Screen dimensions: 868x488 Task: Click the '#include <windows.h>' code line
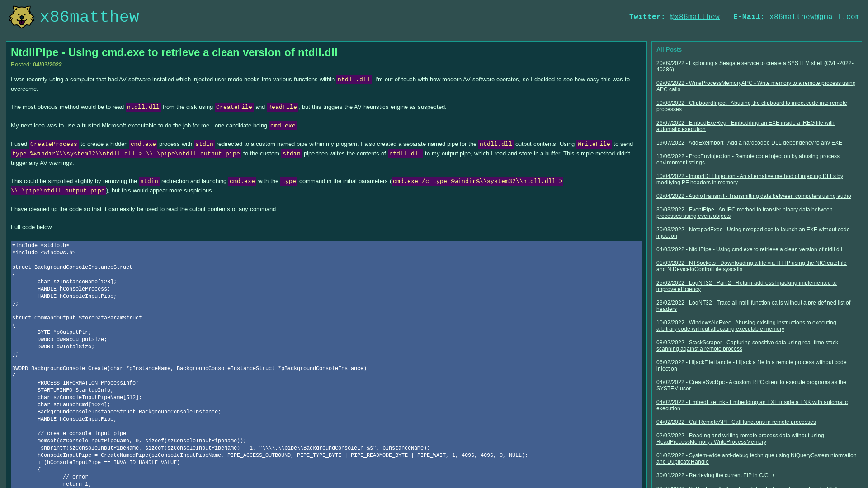tap(44, 253)
